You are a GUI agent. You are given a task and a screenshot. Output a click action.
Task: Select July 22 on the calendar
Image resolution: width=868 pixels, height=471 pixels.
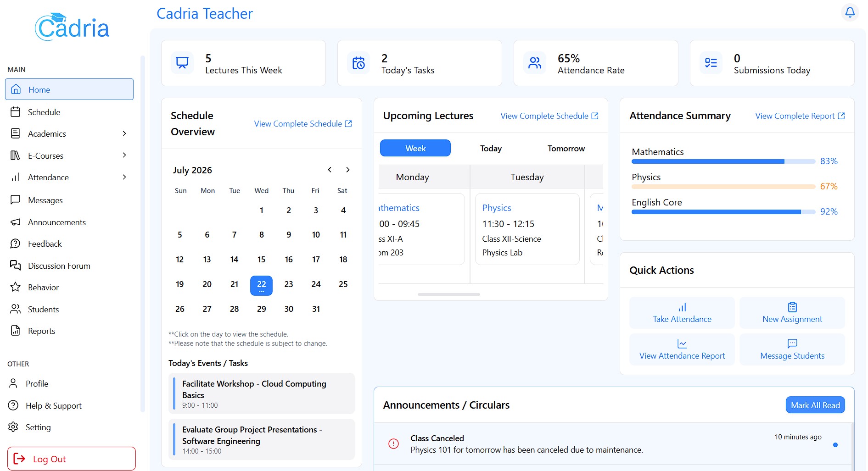[261, 286]
